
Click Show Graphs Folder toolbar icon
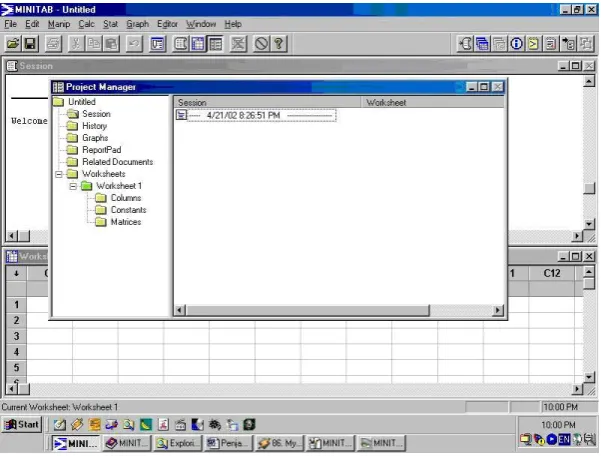coord(499,44)
